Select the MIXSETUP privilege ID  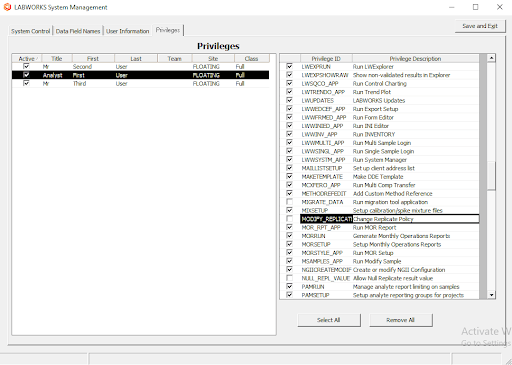315,211
